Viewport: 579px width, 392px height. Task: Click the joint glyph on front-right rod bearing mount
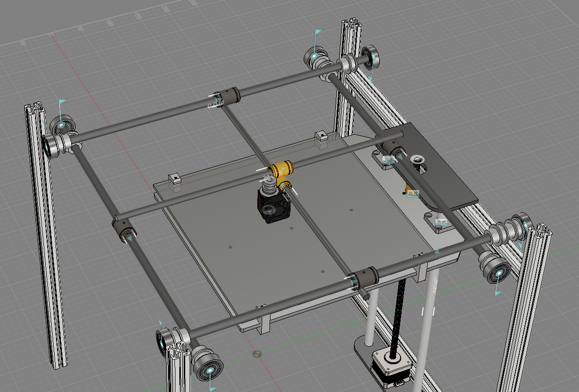point(442,221)
